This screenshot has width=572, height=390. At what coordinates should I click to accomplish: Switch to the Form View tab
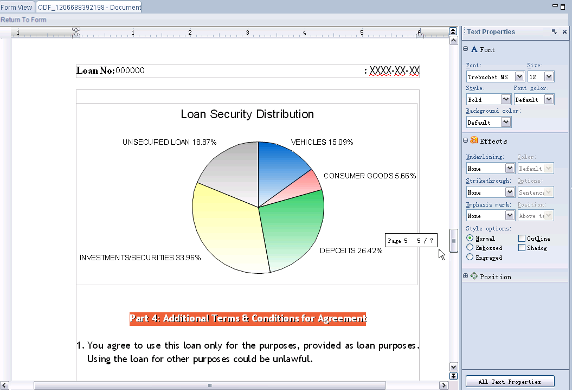click(16, 7)
